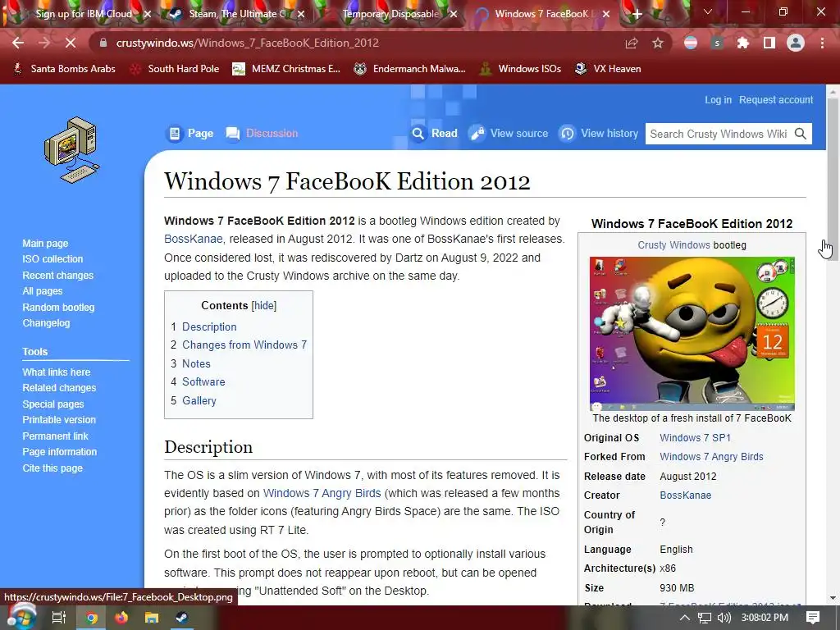Open View source
Screen dimensions: 840x630
[509, 134]
